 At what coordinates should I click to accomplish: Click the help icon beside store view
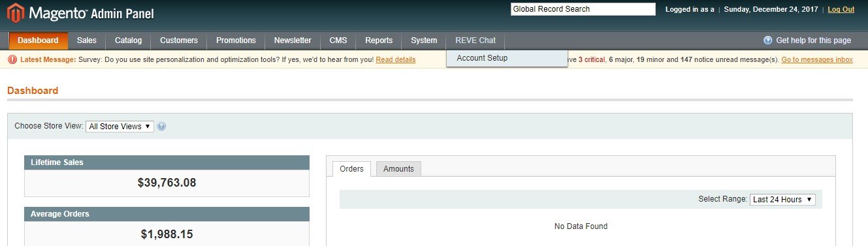(161, 127)
